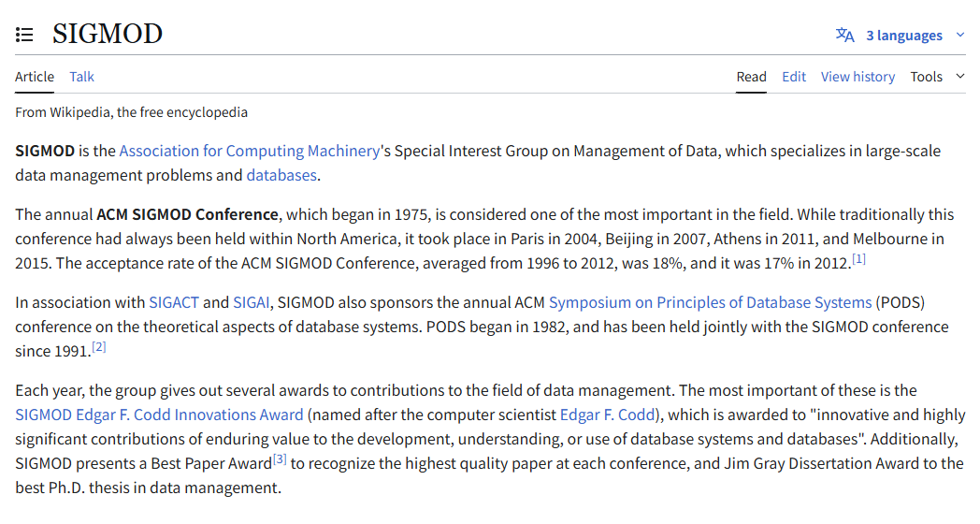Select the Read tab
This screenshot has height=524, width=980.
click(x=751, y=77)
